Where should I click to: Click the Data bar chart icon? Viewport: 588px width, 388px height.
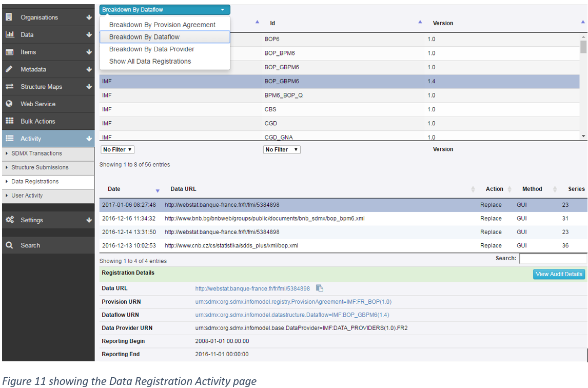tap(9, 34)
